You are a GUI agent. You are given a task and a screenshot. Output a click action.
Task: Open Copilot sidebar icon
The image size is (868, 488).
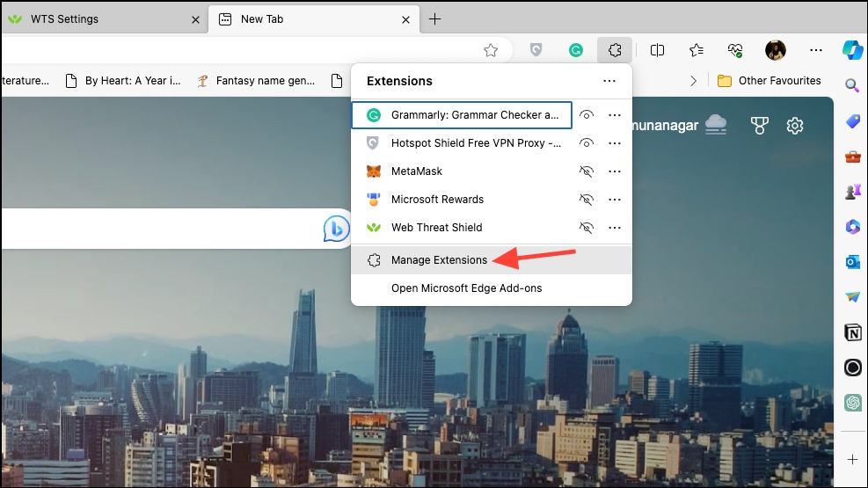point(852,50)
